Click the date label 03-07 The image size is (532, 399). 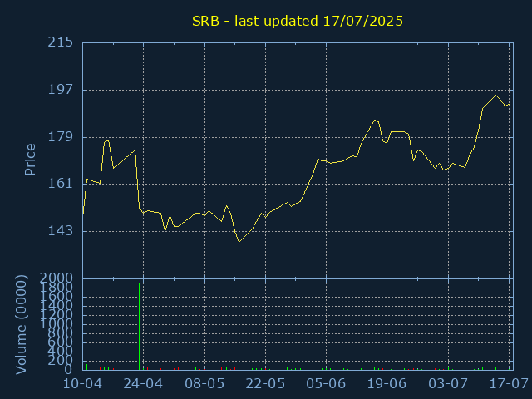[x=448, y=384]
